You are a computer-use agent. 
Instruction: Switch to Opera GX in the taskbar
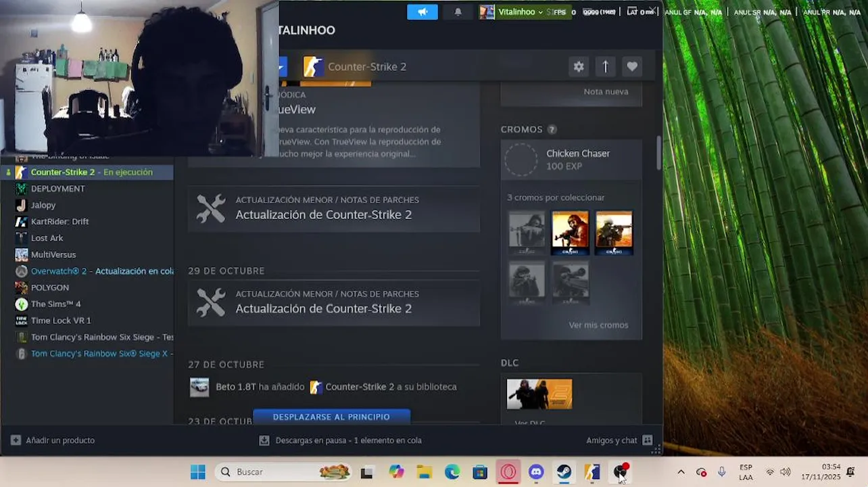click(508, 472)
